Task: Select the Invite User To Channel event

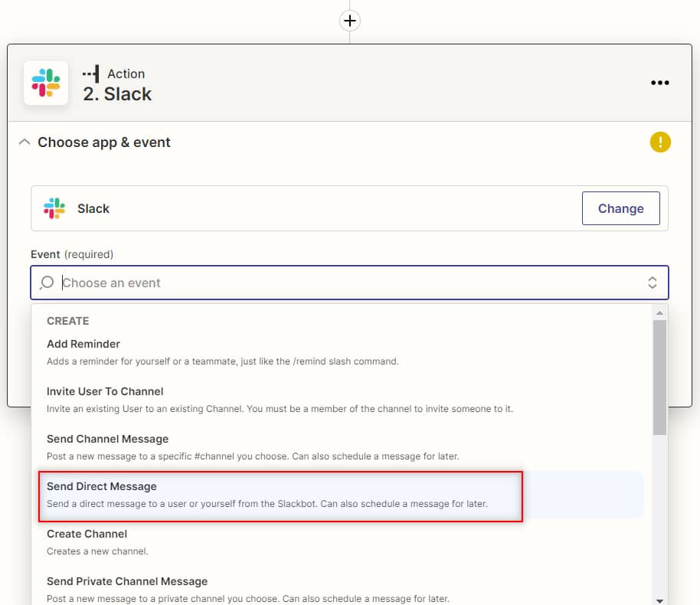Action: click(105, 391)
